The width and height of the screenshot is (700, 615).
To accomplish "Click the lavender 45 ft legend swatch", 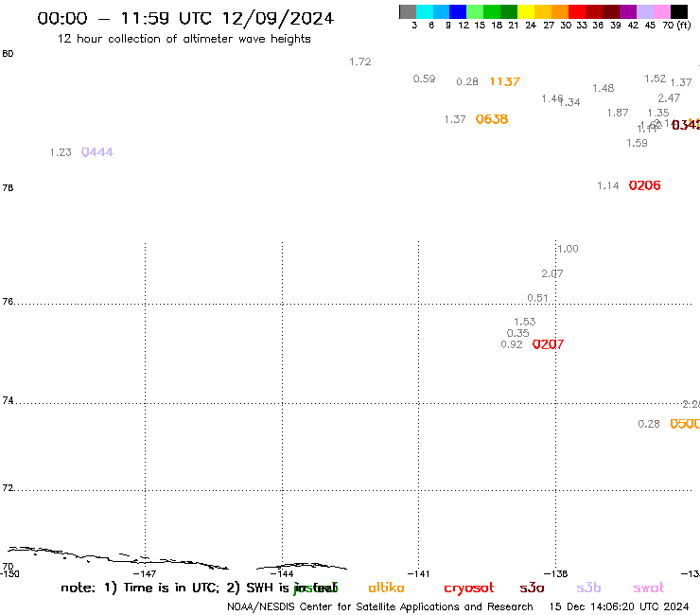I will click(x=644, y=11).
